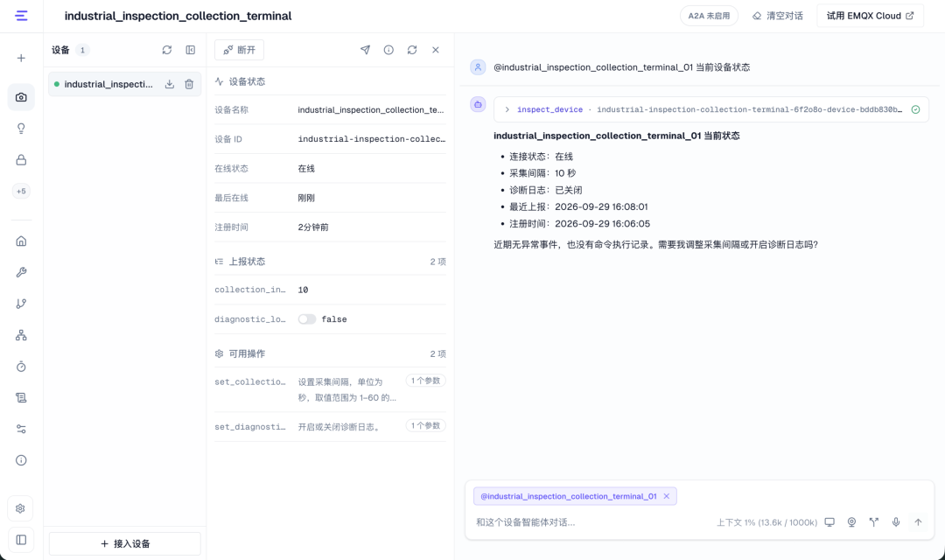Screen dimensions: 945x560
Task: Open the network topology sidebar icon
Action: (x=21, y=335)
